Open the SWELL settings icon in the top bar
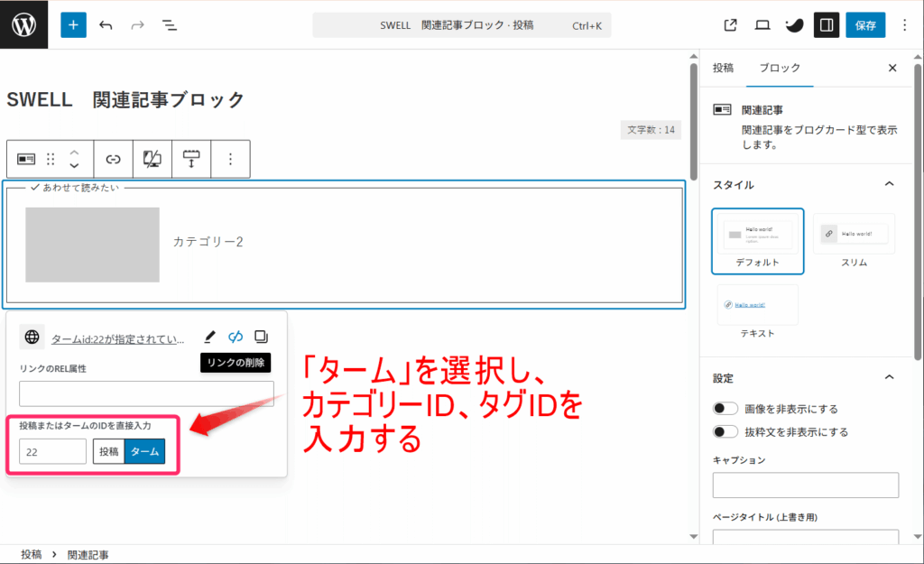This screenshot has height=564, width=924. coord(794,24)
